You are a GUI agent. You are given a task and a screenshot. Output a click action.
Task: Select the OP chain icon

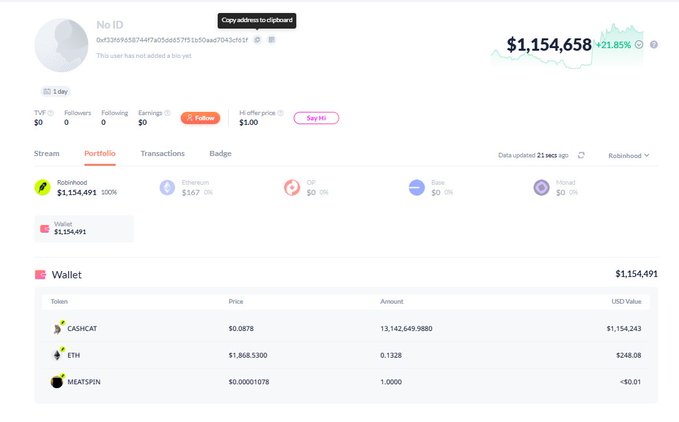[292, 187]
